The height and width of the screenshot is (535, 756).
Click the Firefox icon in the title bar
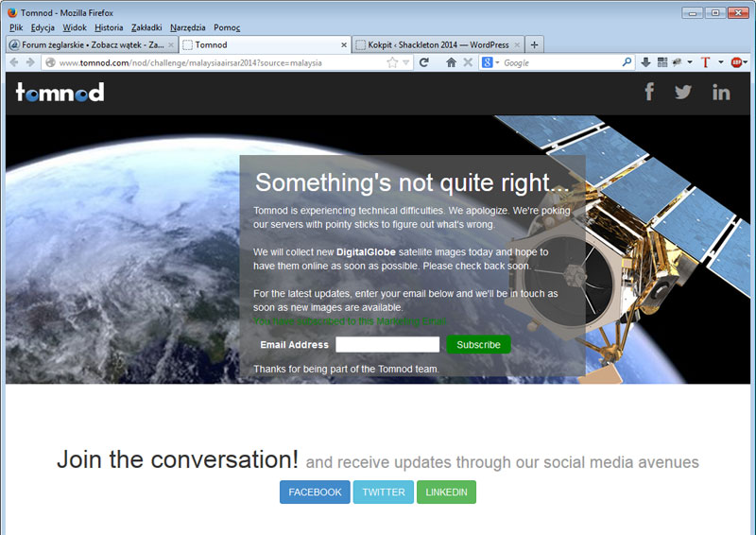point(12,12)
